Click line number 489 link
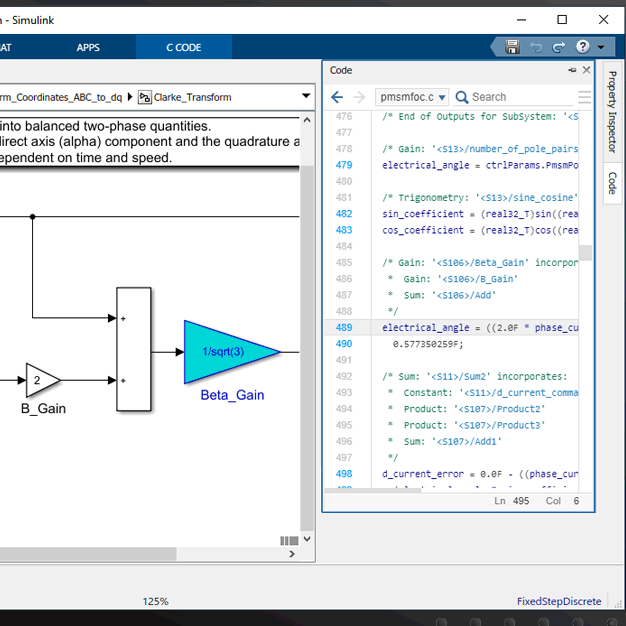This screenshot has height=626, width=626. pos(344,327)
